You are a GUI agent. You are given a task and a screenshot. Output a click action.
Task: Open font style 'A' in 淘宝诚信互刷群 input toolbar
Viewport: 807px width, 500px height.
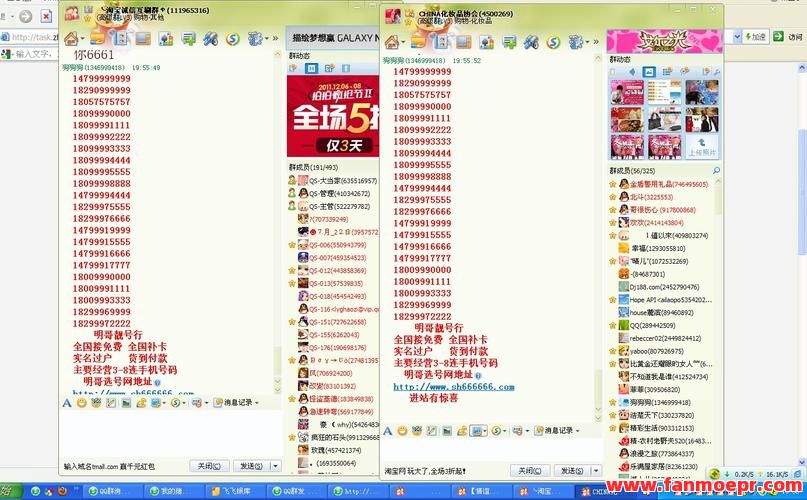[67, 403]
